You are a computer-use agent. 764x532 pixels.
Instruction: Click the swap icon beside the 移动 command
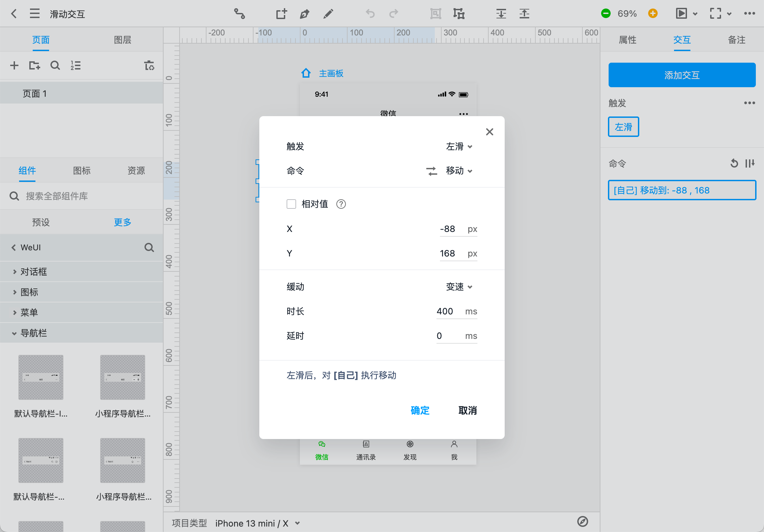tap(431, 171)
